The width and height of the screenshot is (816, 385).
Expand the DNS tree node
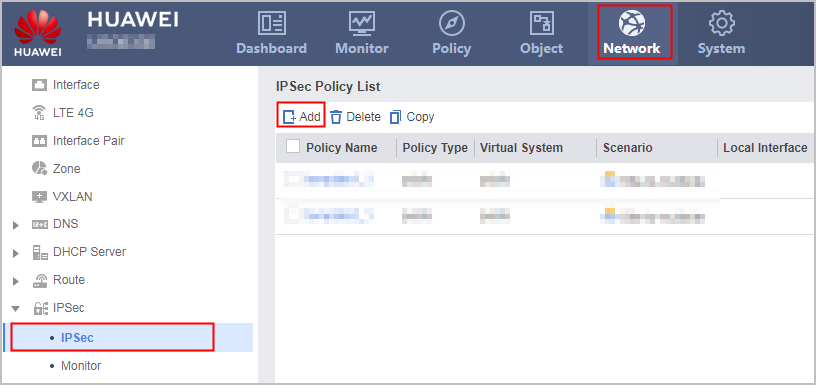coord(16,225)
